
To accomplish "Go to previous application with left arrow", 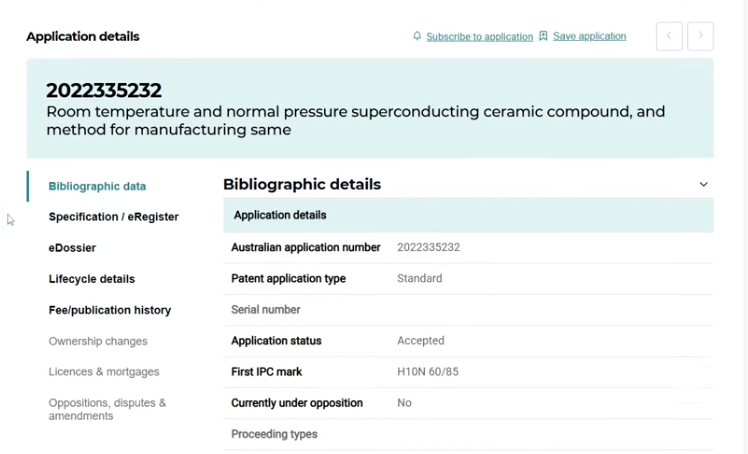I will (669, 36).
